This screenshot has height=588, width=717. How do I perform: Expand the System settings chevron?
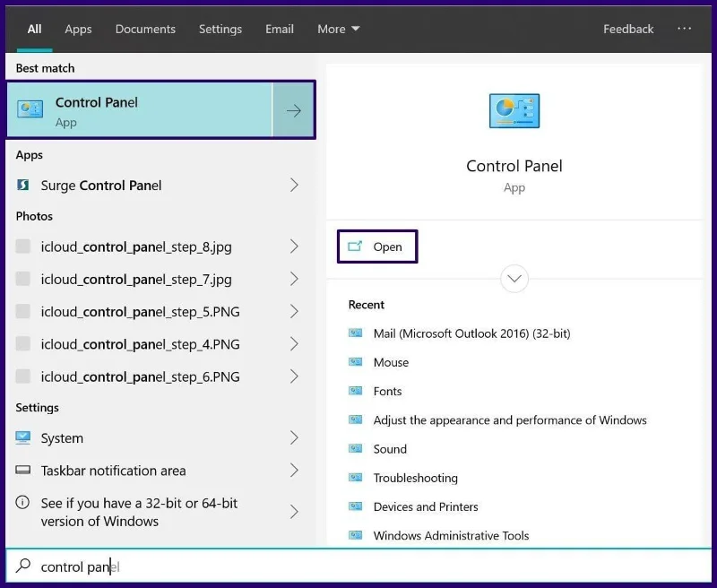[294, 437]
